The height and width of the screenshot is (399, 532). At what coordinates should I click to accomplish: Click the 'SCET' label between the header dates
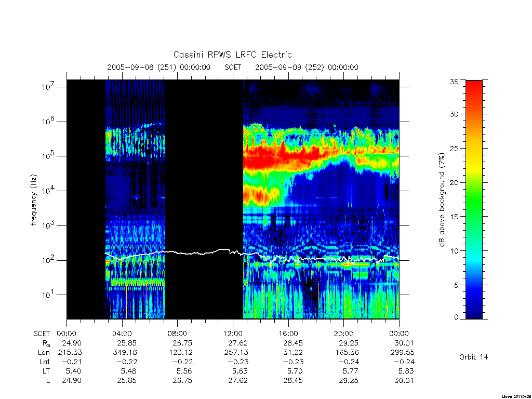click(x=233, y=67)
